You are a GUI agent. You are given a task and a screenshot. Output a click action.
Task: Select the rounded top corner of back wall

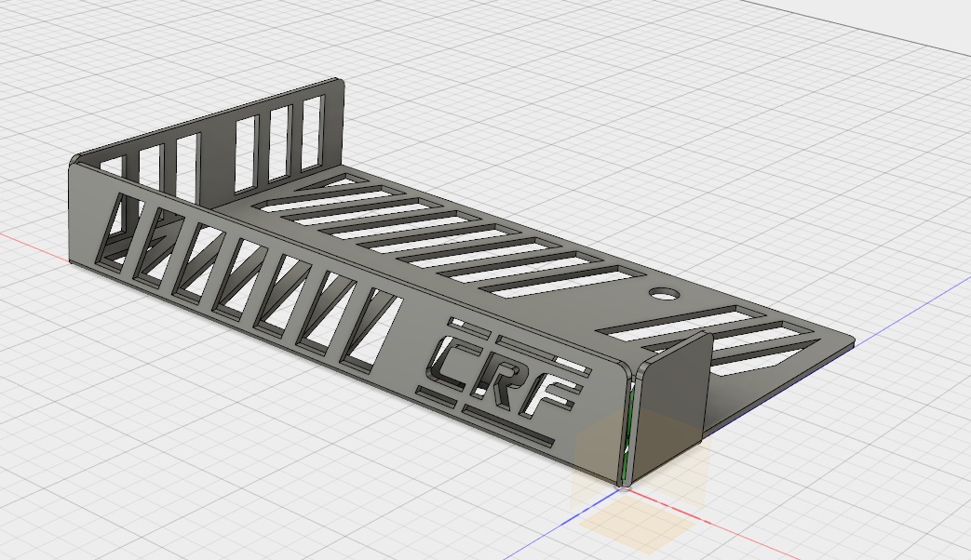point(340,84)
